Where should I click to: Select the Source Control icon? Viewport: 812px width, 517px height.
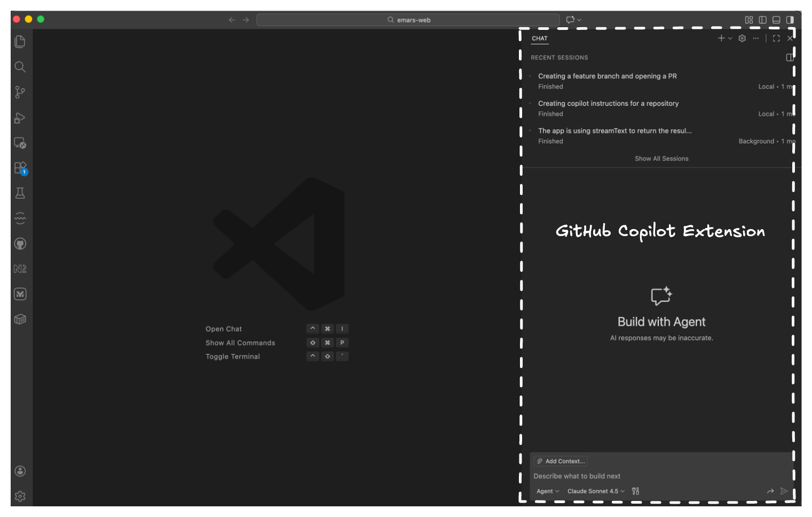(x=20, y=92)
